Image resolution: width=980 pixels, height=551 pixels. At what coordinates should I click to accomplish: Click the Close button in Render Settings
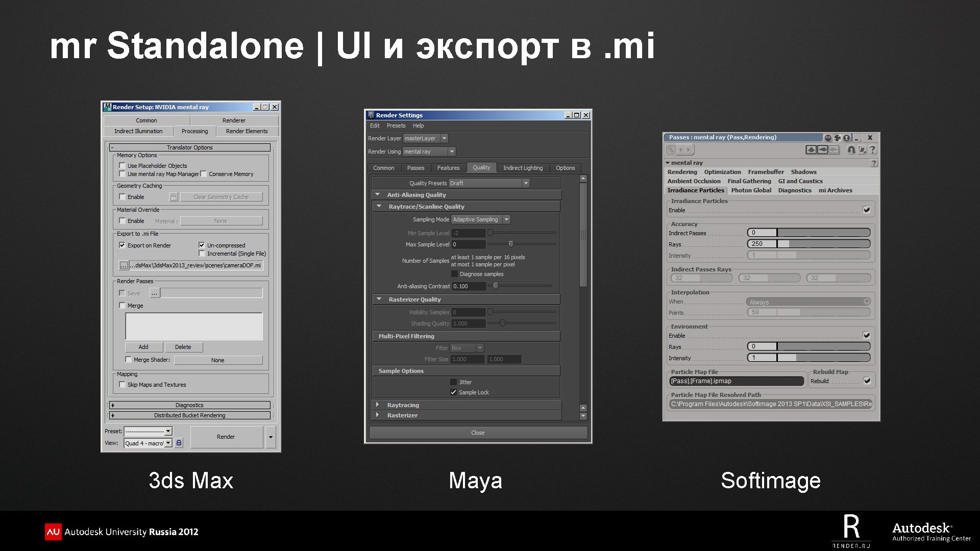[x=478, y=433]
